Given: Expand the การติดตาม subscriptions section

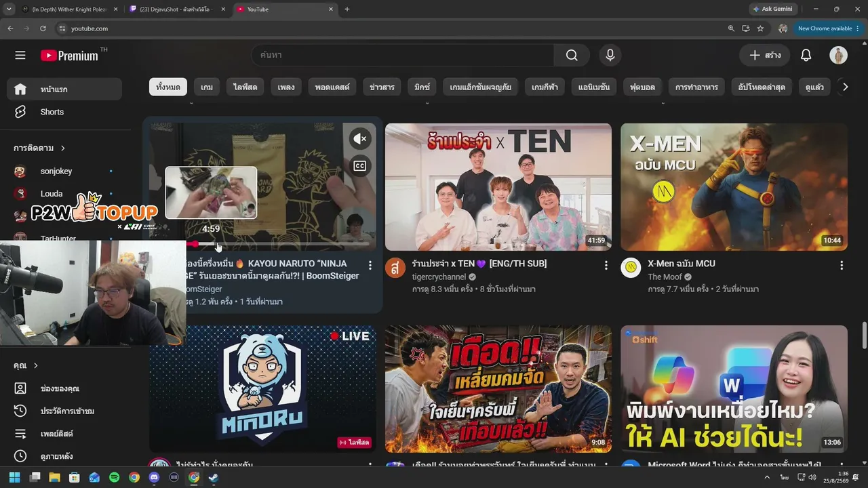Looking at the screenshot, I should pyautogui.click(x=40, y=148).
